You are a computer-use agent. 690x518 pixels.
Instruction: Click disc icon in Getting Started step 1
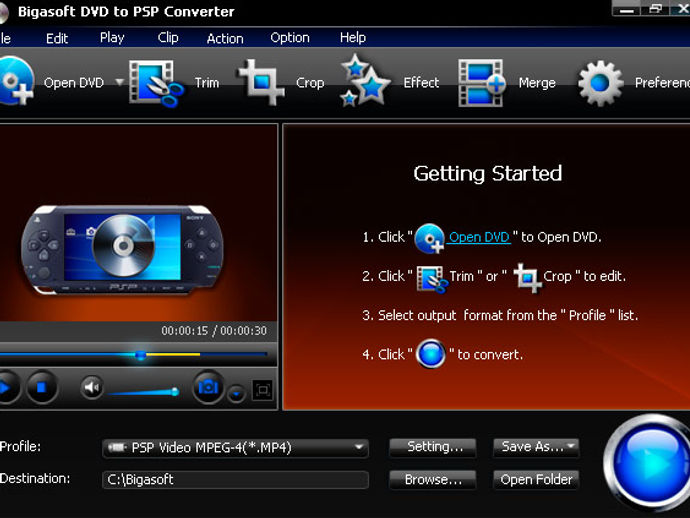click(429, 238)
